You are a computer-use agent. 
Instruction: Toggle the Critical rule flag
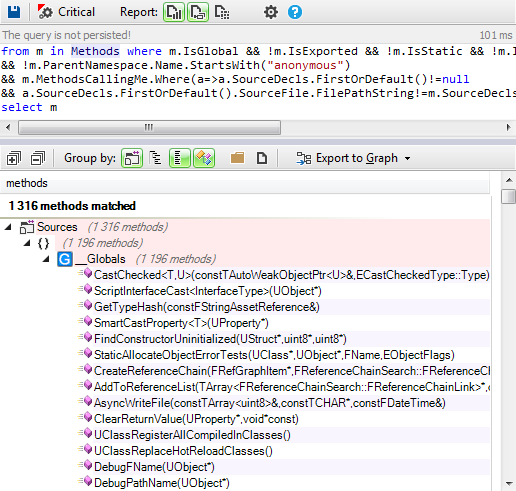coord(66,12)
